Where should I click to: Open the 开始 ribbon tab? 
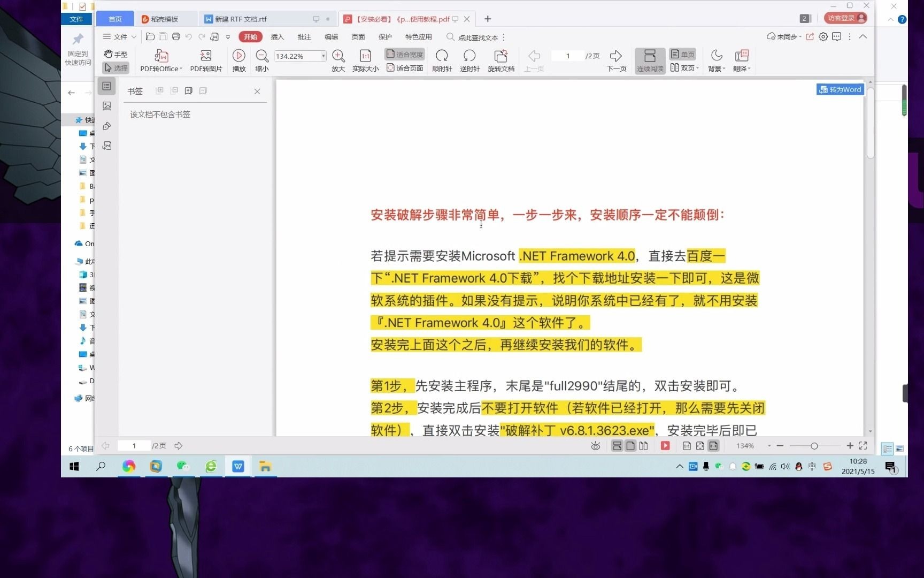tap(250, 36)
